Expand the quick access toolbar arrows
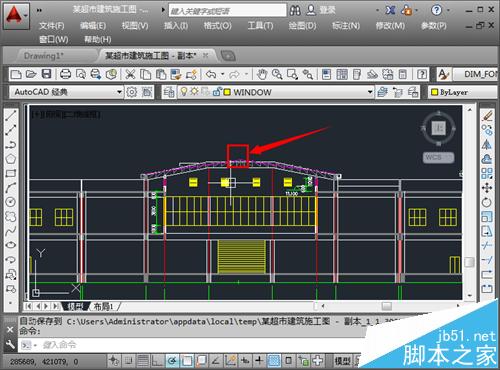 coord(39,10)
